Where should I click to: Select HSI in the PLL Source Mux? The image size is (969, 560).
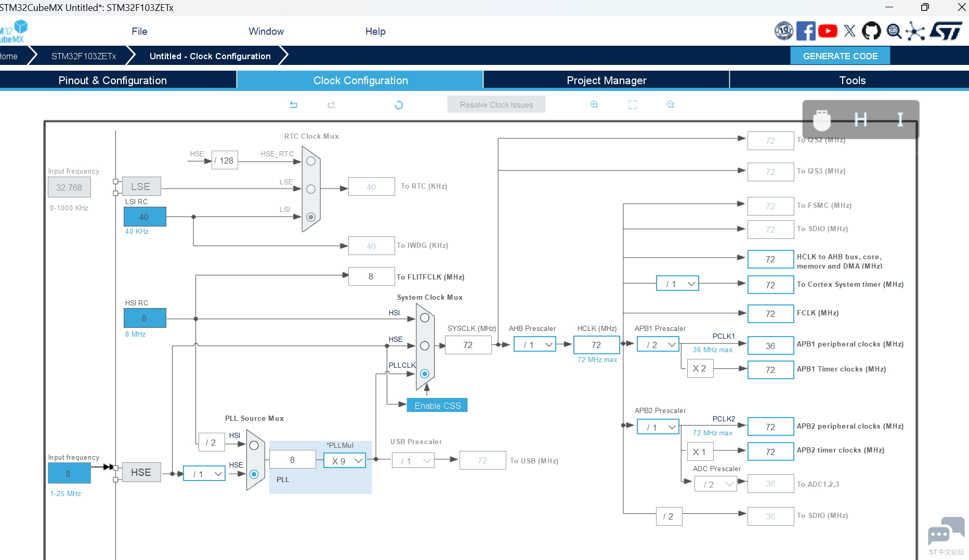[x=254, y=445]
